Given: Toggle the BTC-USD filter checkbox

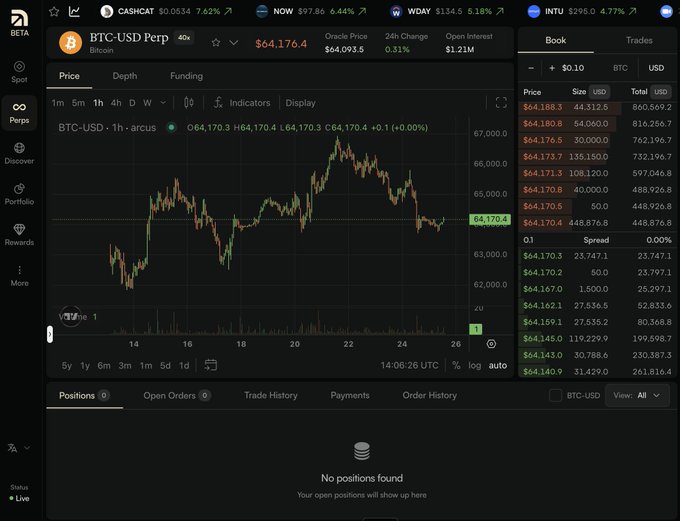Looking at the screenshot, I should (x=555, y=395).
